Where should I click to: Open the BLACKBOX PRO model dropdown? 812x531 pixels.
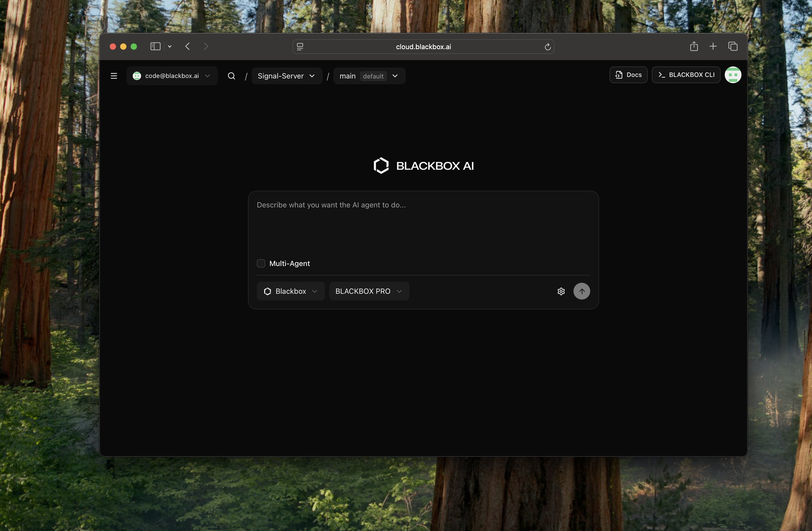tap(368, 291)
